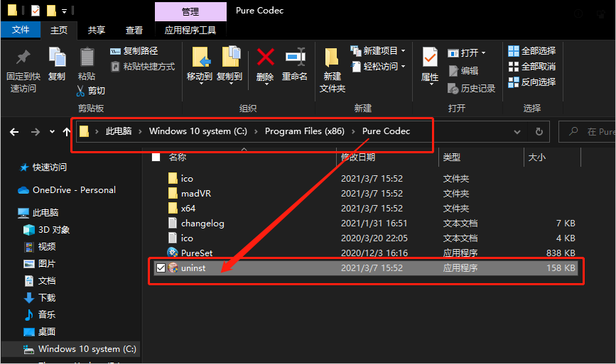Viewport: 616px width, 364px height.
Task: Select the uninst application
Action: point(365,268)
